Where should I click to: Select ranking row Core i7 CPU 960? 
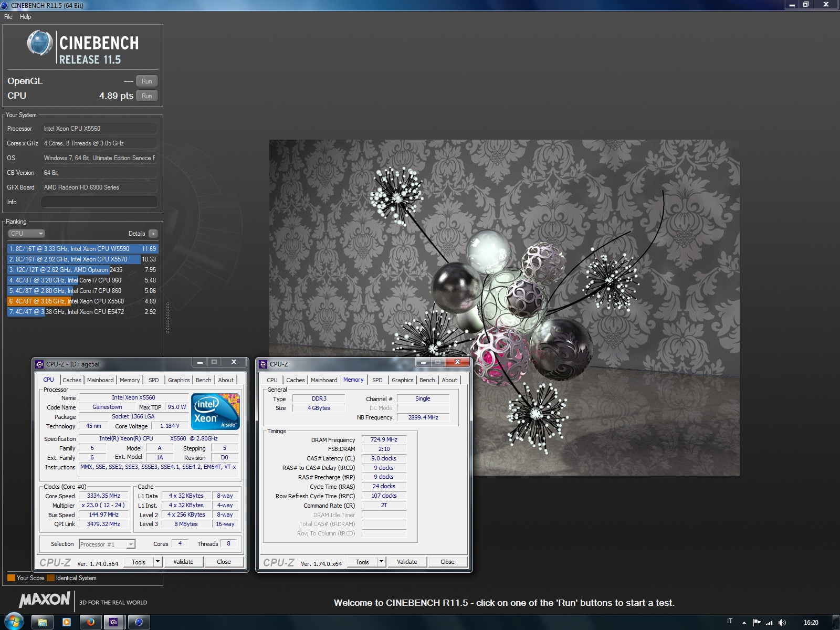click(x=82, y=280)
